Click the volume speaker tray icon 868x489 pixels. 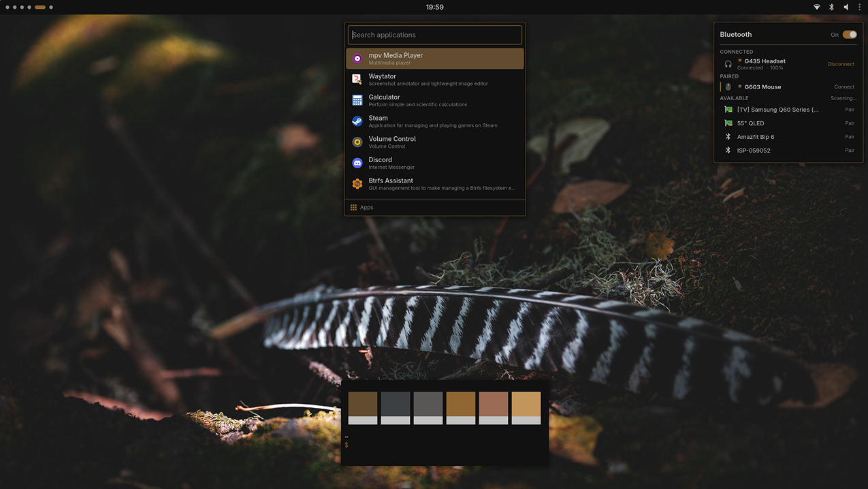pos(846,7)
